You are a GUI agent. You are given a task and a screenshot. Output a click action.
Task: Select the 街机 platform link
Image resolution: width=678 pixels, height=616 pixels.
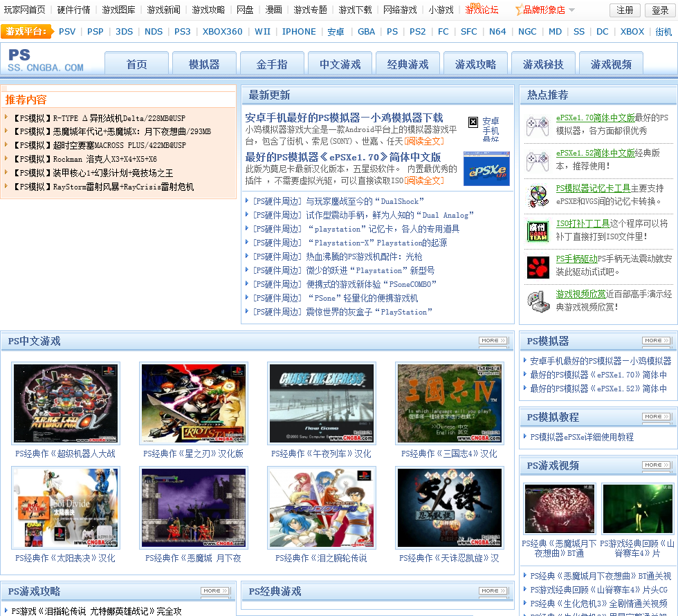click(x=663, y=32)
